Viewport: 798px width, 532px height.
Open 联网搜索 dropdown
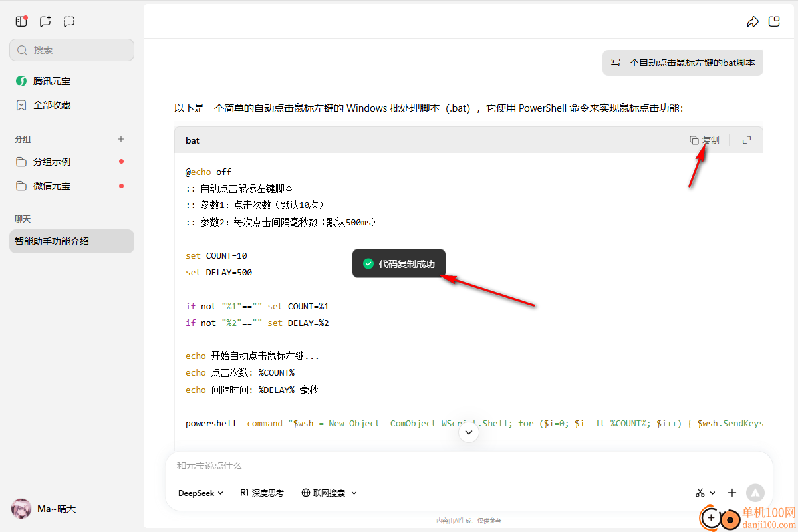click(x=329, y=493)
